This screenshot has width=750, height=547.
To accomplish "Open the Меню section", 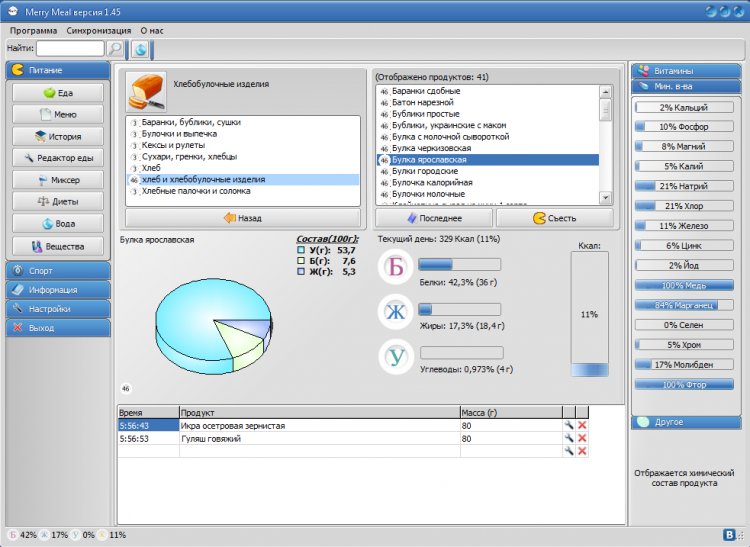I will click(58, 115).
